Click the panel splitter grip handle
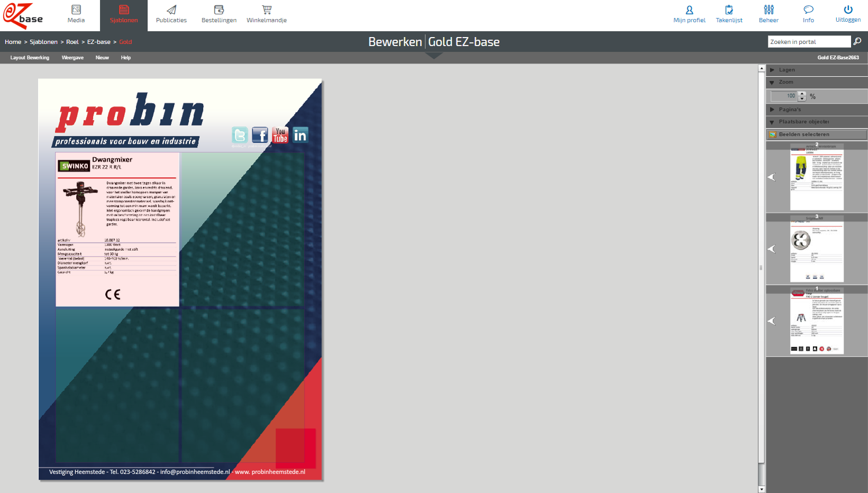This screenshot has height=493, width=868. tap(761, 268)
